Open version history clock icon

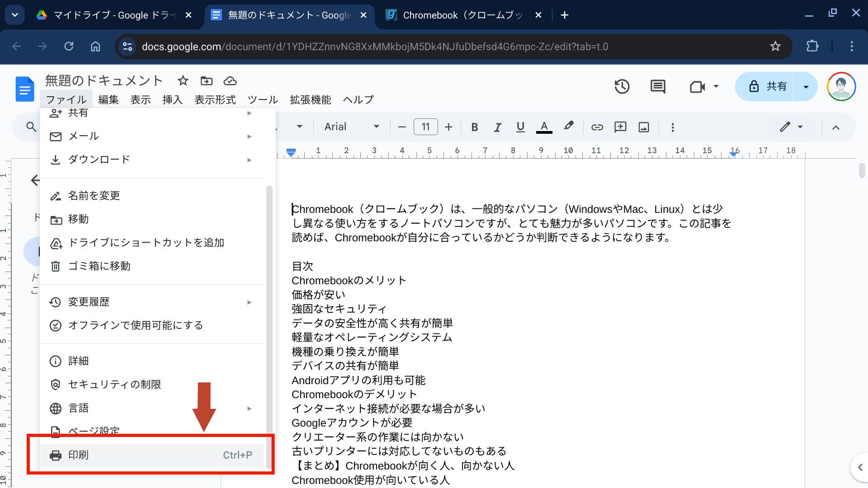(x=622, y=86)
